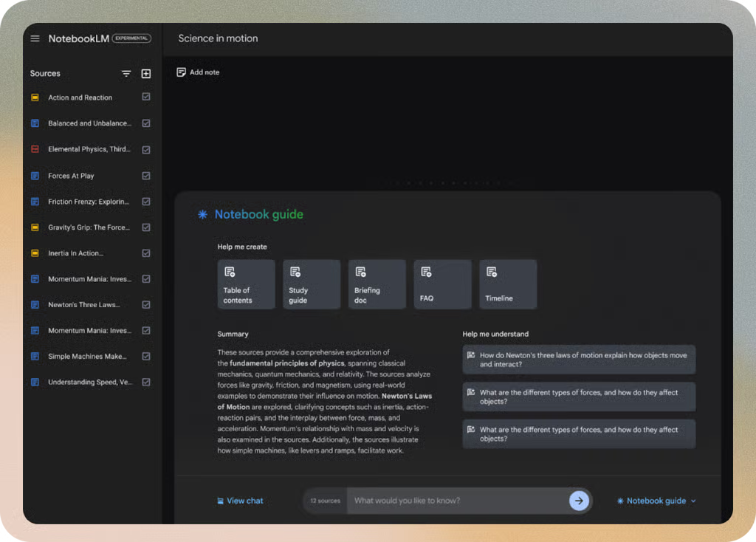Image resolution: width=756 pixels, height=542 pixels.
Task: Click the filter sources icon
Action: tap(126, 74)
